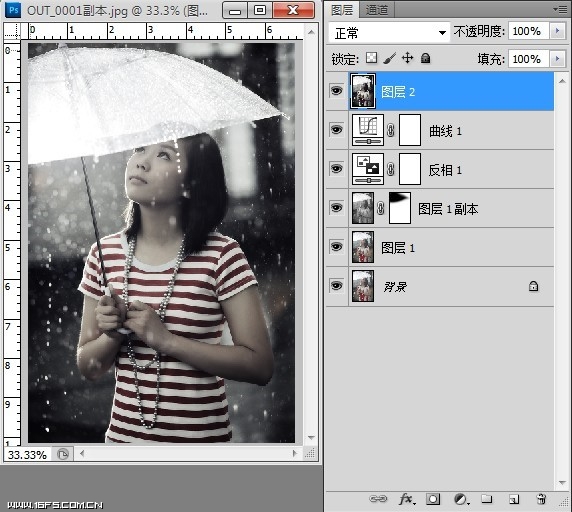
Task: Click mask link chain on 反相 1
Action: [x=391, y=169]
